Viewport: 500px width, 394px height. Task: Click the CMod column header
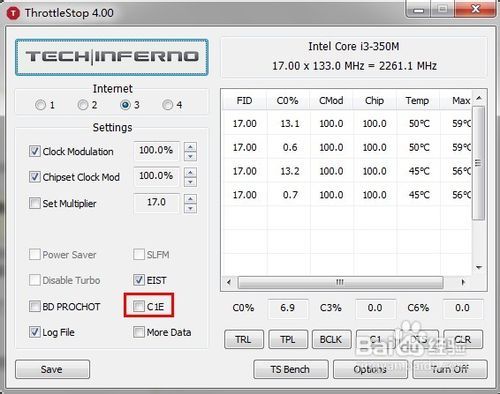tap(331, 101)
